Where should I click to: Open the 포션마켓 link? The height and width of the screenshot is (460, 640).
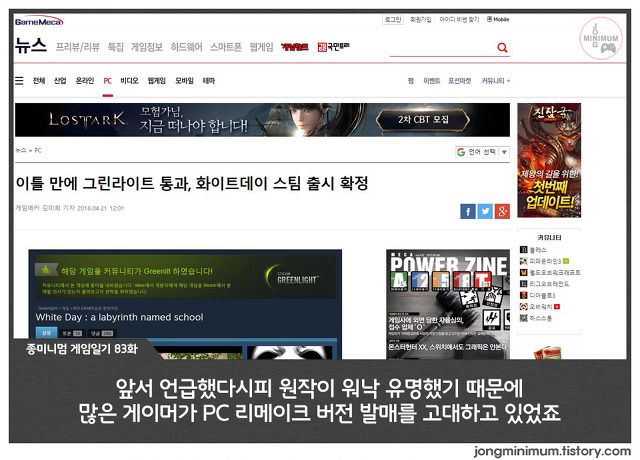click(460, 81)
